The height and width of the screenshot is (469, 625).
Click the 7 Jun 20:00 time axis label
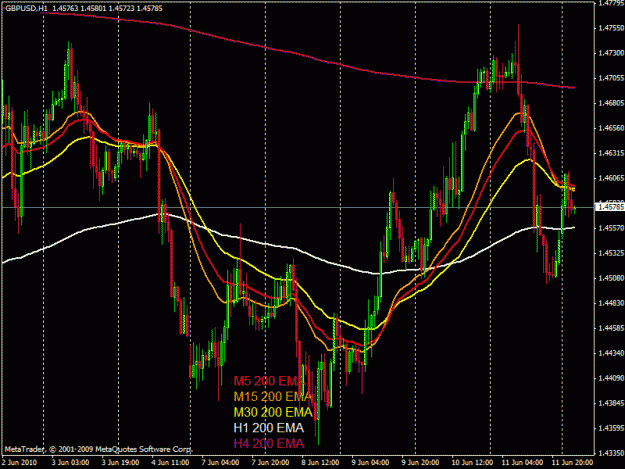(270, 463)
